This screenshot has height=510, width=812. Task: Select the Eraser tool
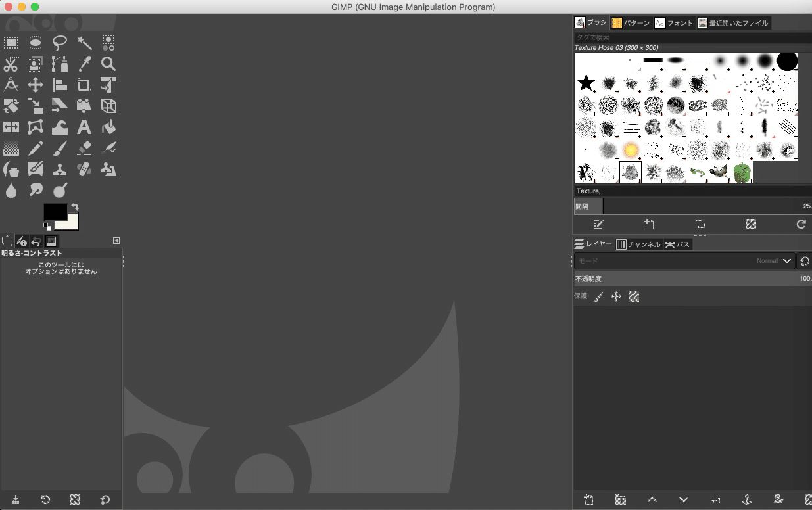coord(84,148)
